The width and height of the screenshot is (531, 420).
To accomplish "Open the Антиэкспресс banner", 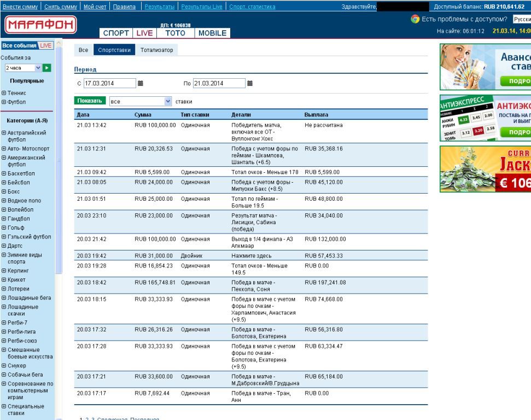I will click(x=485, y=118).
